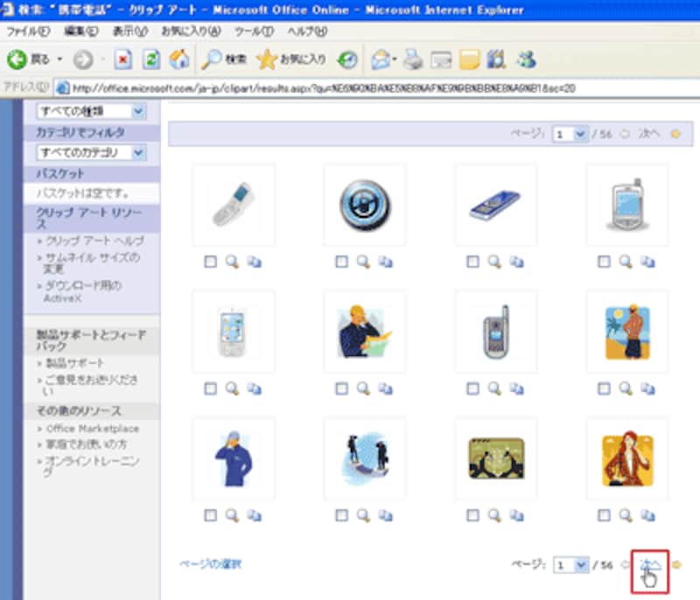Click the Refresh page toolbar icon
Screen dimensions: 700x600
click(x=151, y=59)
